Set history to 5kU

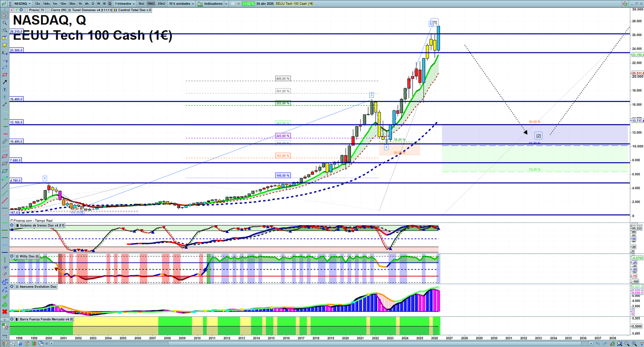(x=141, y=4)
